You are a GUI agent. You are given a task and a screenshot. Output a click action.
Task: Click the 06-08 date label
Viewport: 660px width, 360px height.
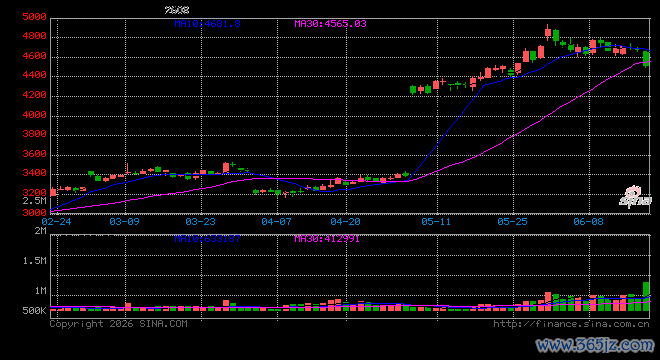click(588, 222)
